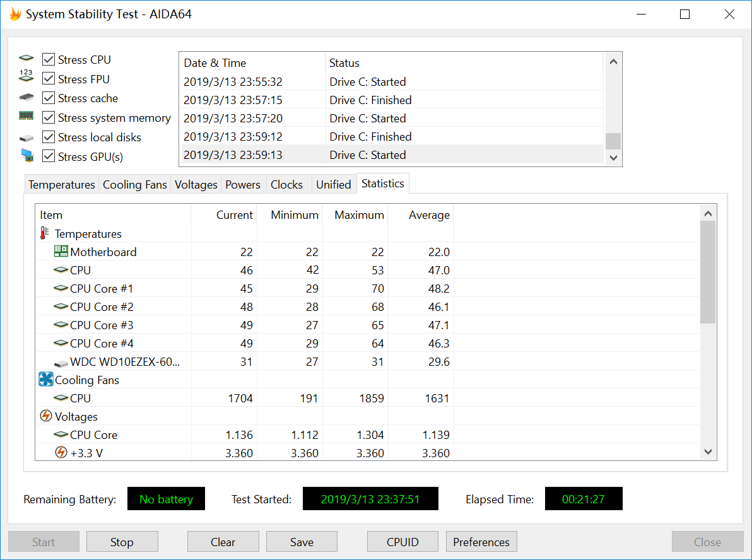Open the Clocks tab
This screenshot has height=560, width=752.
pos(286,185)
